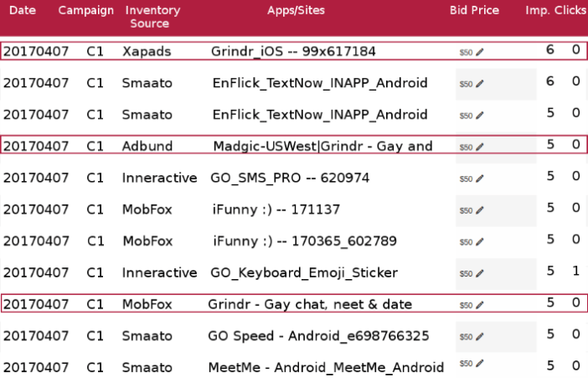
Task: Click MobFox cell in Grindr - Gay chat row
Action: [147, 304]
